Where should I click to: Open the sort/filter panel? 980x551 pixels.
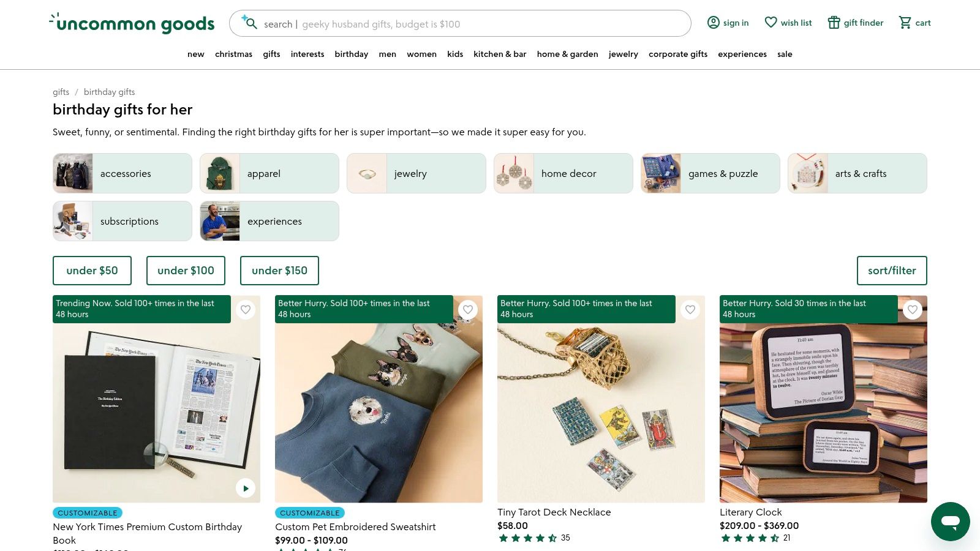point(892,270)
